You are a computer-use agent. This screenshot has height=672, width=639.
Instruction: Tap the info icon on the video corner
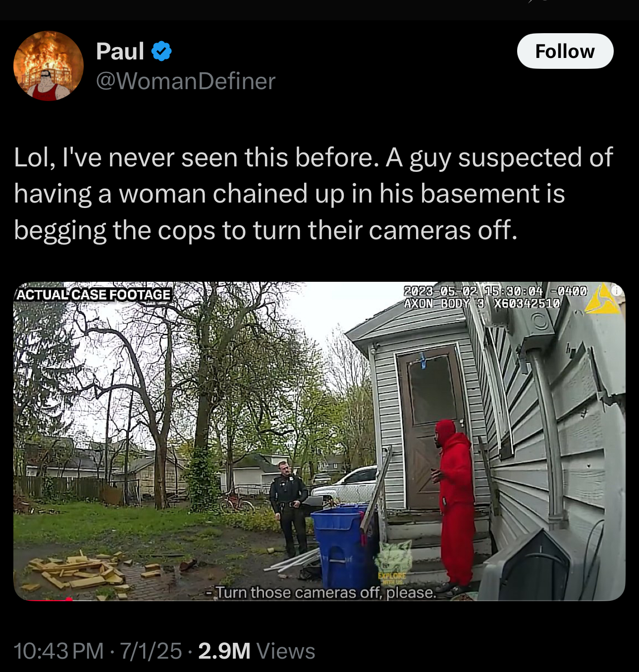click(617, 291)
